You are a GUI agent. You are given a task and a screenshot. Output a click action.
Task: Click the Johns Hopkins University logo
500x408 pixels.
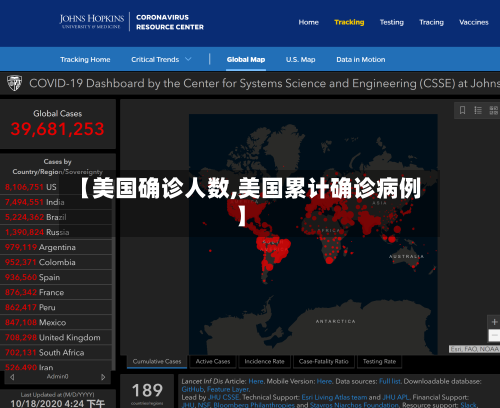pos(92,21)
